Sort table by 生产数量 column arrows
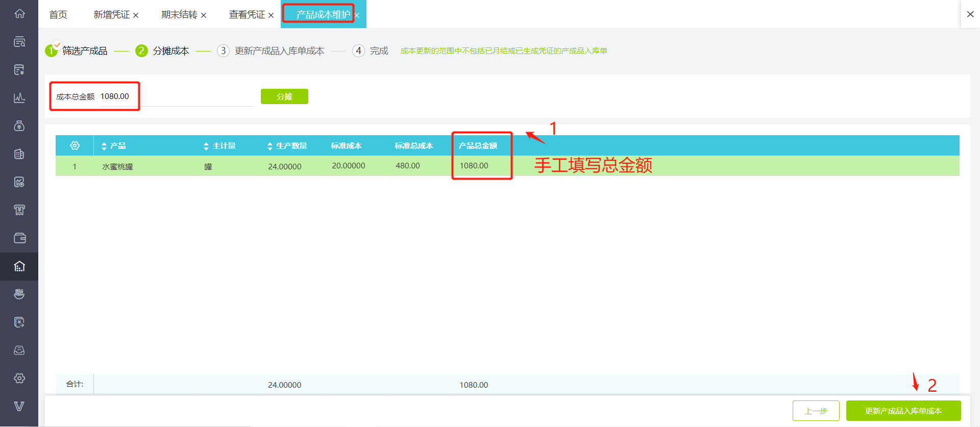The height and width of the screenshot is (427, 980). point(270,146)
